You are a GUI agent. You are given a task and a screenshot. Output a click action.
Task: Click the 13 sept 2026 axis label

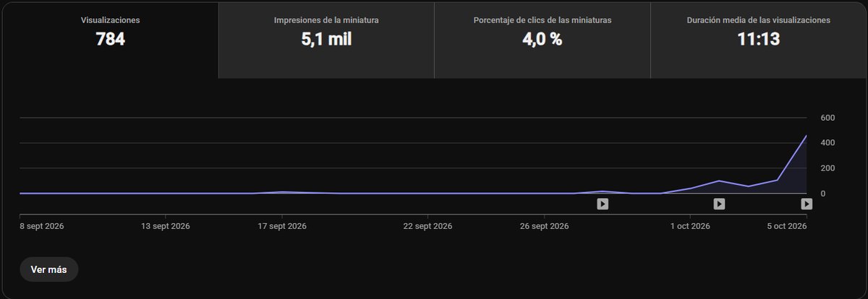coord(166,226)
